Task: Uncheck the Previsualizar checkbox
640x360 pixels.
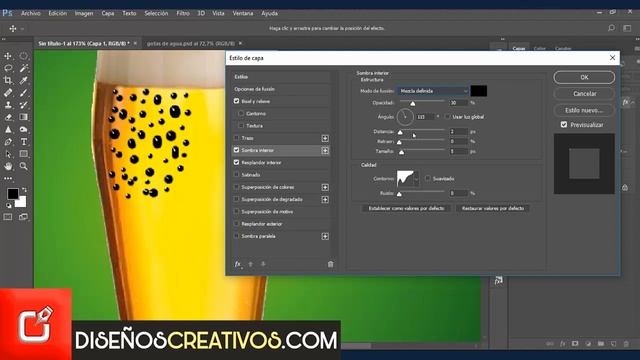Action: (x=564, y=124)
